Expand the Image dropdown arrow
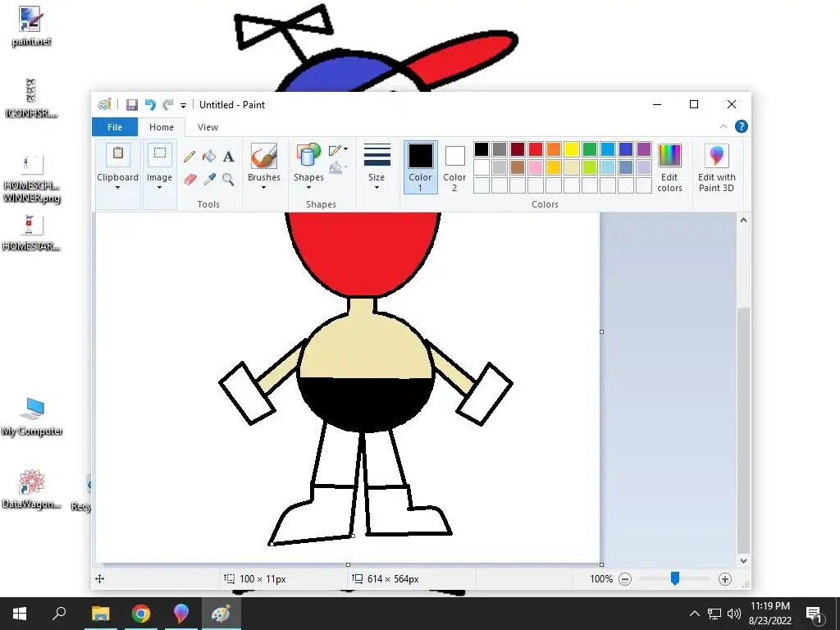 [159, 188]
